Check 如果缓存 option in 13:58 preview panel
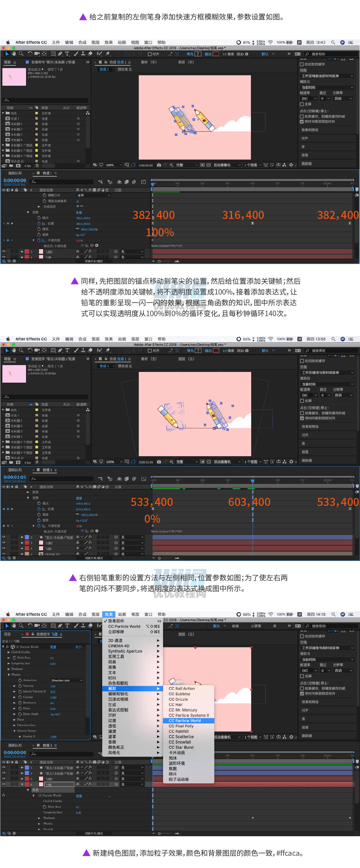 (302, 413)
